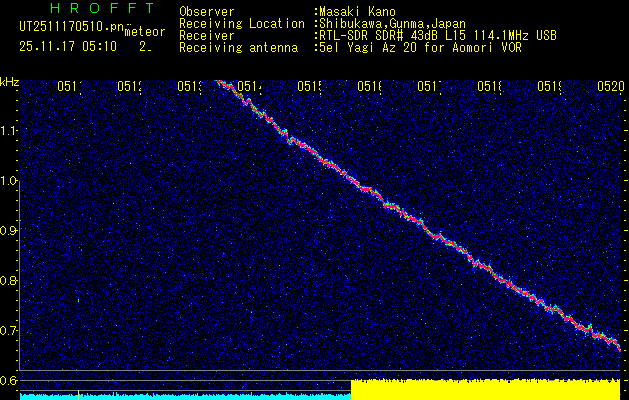Click the yellow signal level bar
The image size is (629, 400).
pyautogui.click(x=486, y=390)
